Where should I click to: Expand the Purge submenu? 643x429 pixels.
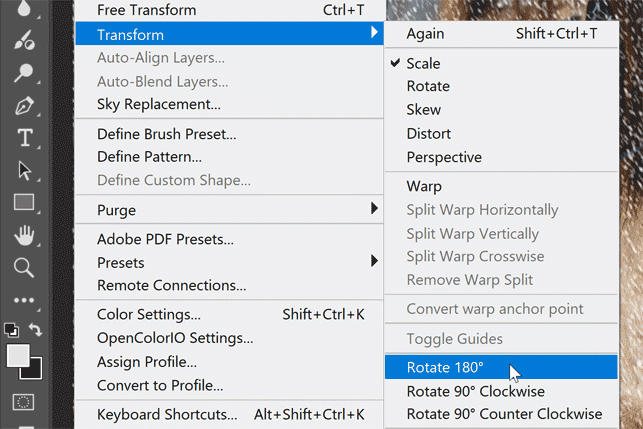click(x=374, y=210)
